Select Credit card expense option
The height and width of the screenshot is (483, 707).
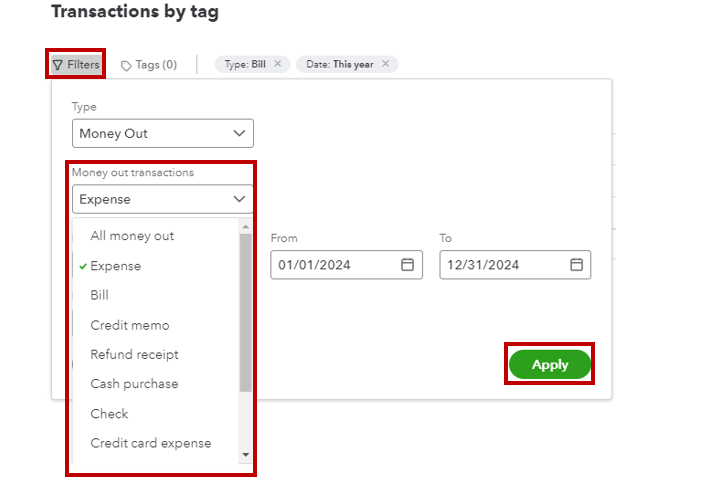click(x=151, y=443)
